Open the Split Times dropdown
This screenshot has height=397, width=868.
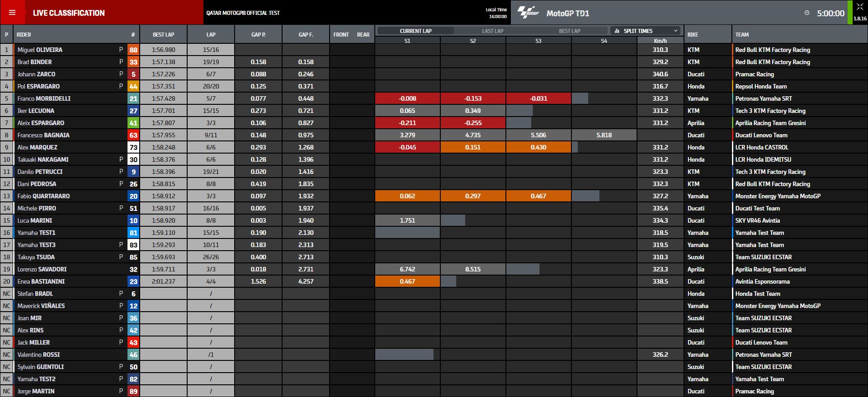(x=646, y=31)
